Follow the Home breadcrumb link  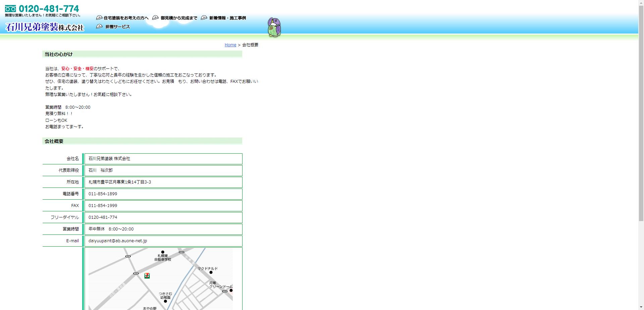(x=230, y=45)
